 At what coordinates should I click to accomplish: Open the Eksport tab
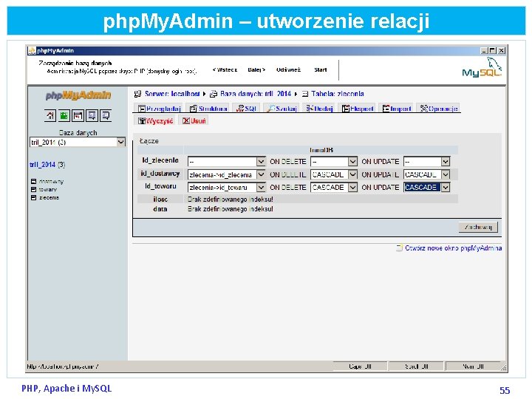click(358, 109)
